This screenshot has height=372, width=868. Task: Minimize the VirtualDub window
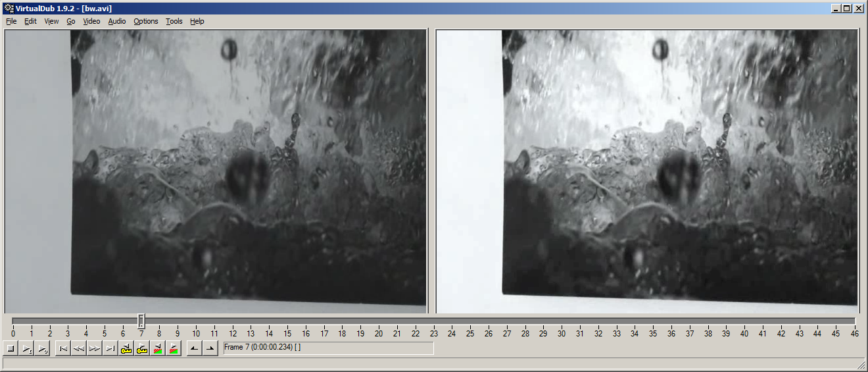pos(836,8)
